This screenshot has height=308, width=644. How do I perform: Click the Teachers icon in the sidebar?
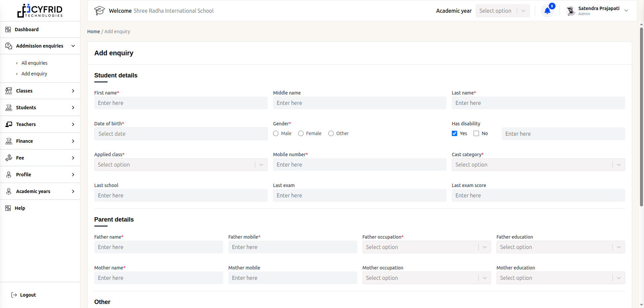(9, 124)
